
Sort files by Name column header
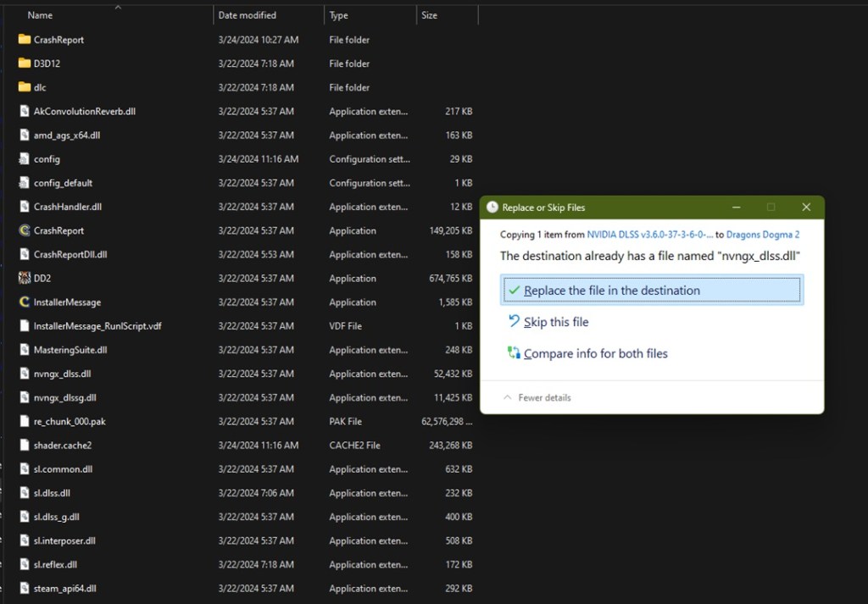pos(40,15)
